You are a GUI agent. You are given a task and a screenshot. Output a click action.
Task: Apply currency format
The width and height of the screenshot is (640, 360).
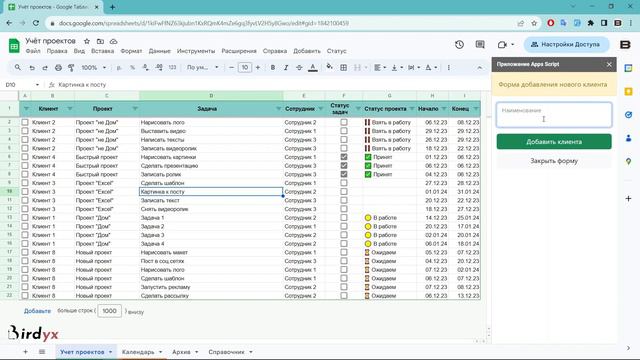[119, 67]
